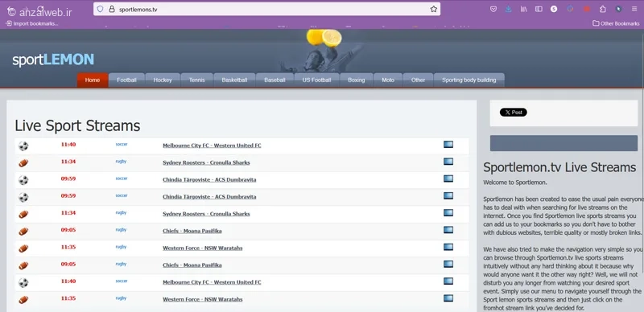Bookmark this page with the star icon
Image resolution: width=644 pixels, height=312 pixels.
(434, 9)
